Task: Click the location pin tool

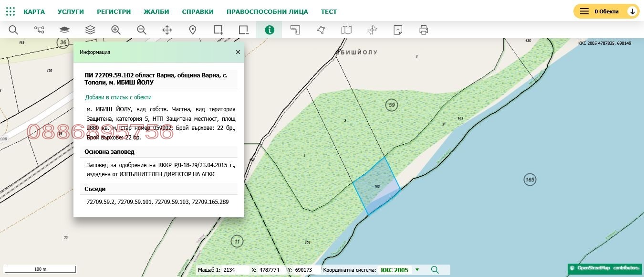Action: (193, 30)
